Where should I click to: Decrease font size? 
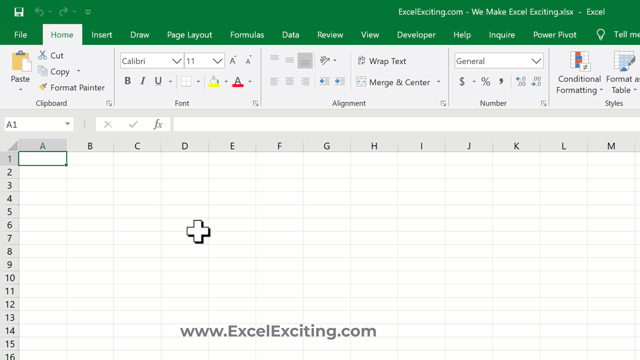(248, 61)
